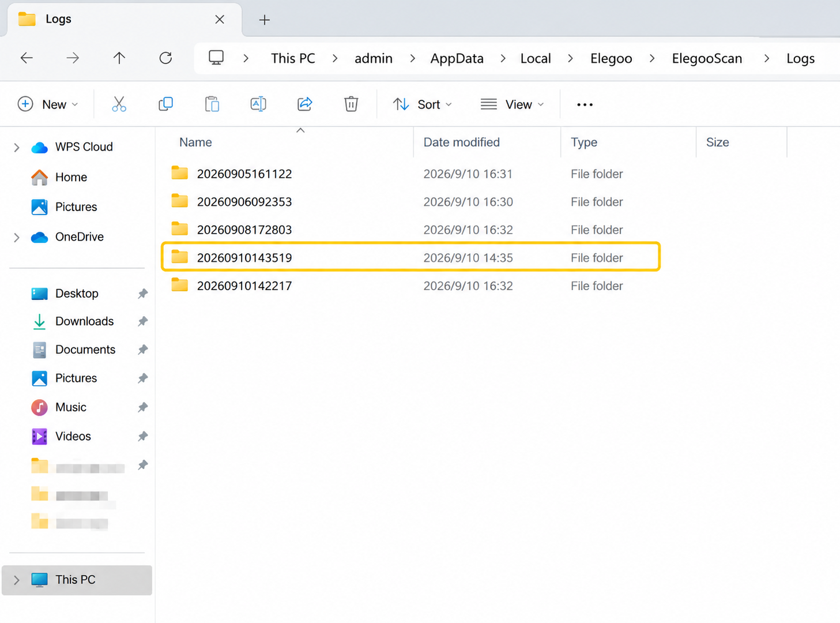Open the New dropdown menu
The height and width of the screenshot is (623, 840).
click(48, 104)
